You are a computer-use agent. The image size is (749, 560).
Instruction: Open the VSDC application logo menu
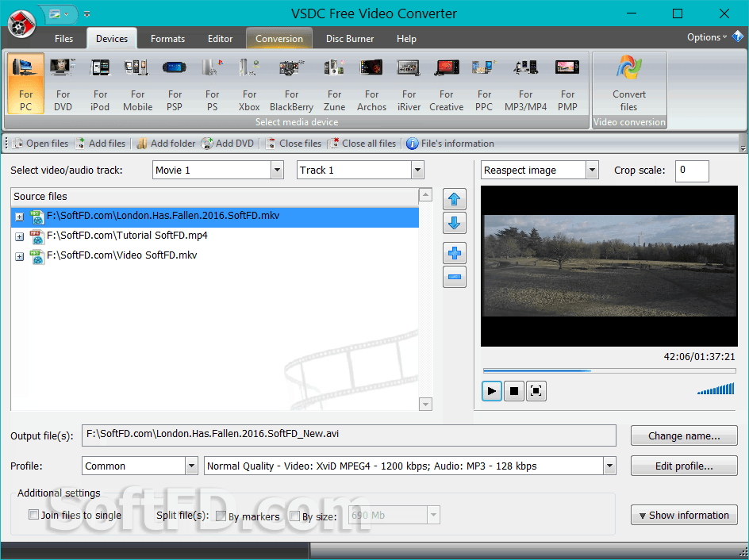coord(22,22)
